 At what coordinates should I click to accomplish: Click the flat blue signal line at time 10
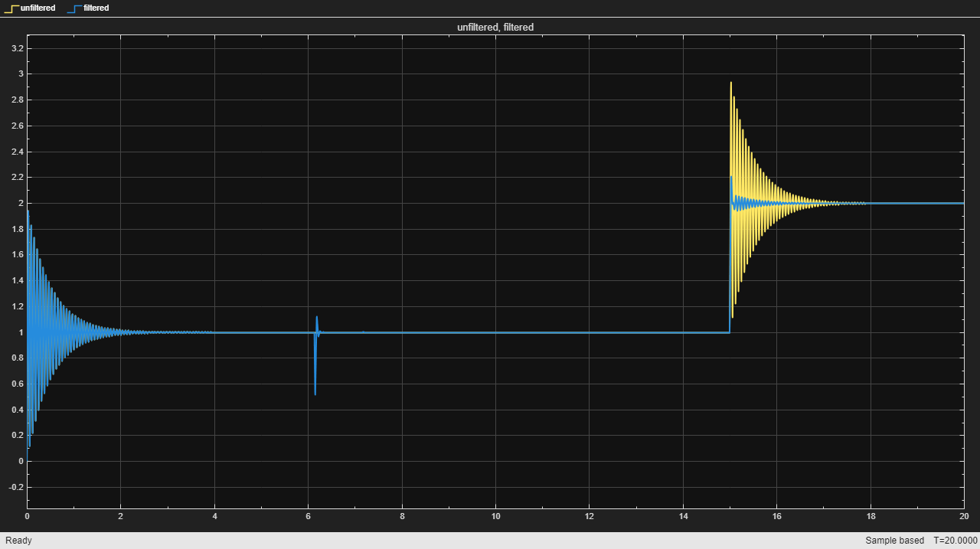tap(495, 332)
